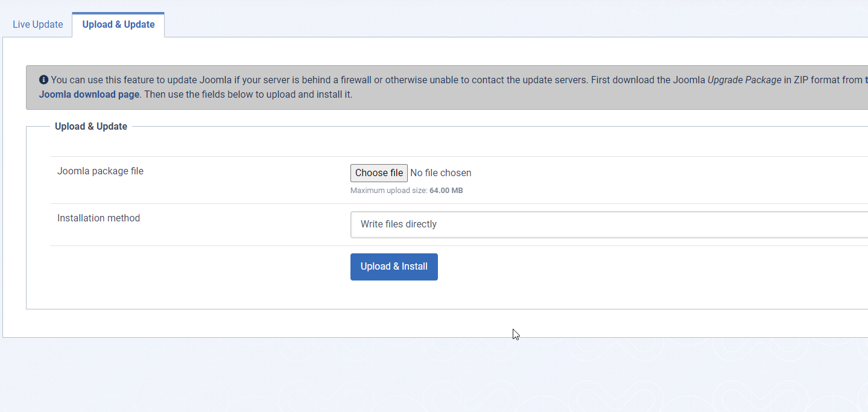This screenshot has width=868, height=412.
Task: Click 'update servers' in the info message
Action: (x=554, y=80)
